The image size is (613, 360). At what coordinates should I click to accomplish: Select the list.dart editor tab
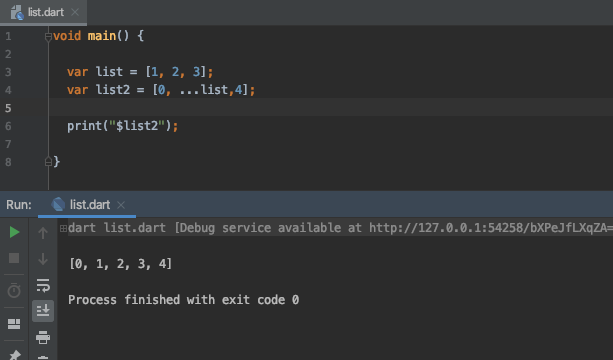coord(43,13)
